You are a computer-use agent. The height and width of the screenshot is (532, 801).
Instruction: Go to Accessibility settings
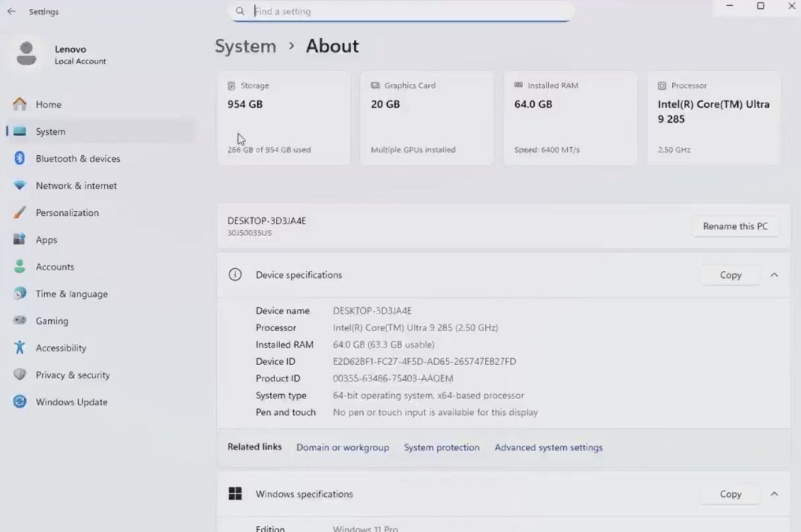(100, 348)
